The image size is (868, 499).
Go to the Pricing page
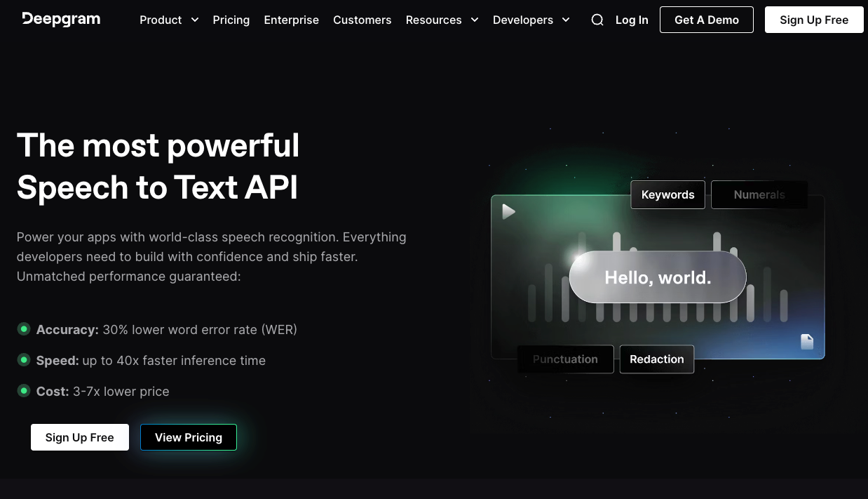[231, 20]
